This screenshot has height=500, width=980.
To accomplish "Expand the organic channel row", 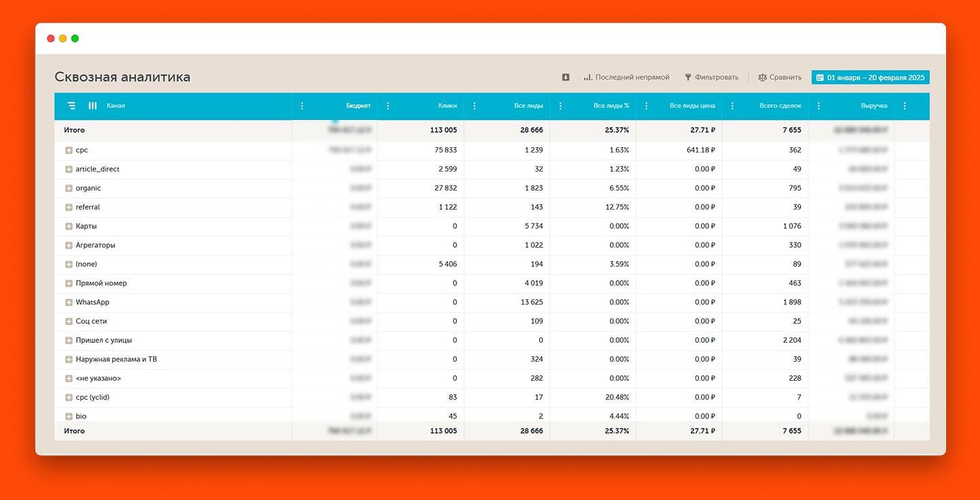I will [x=69, y=188].
